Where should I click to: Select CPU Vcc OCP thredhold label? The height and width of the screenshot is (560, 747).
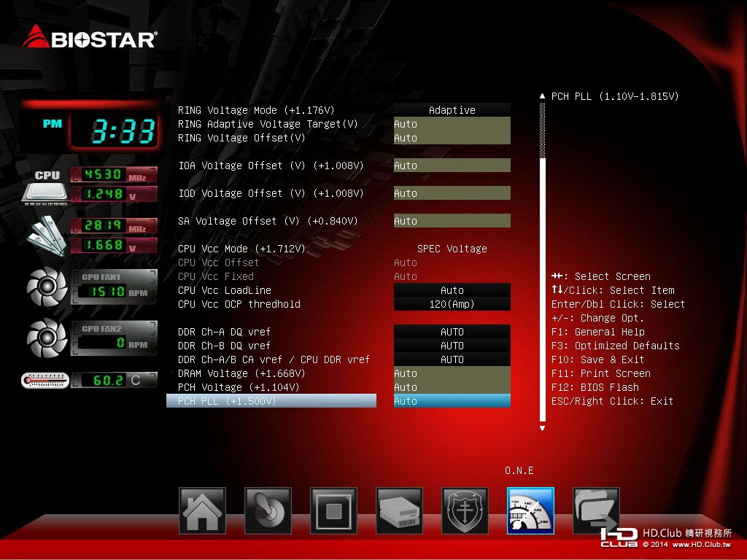(x=239, y=304)
